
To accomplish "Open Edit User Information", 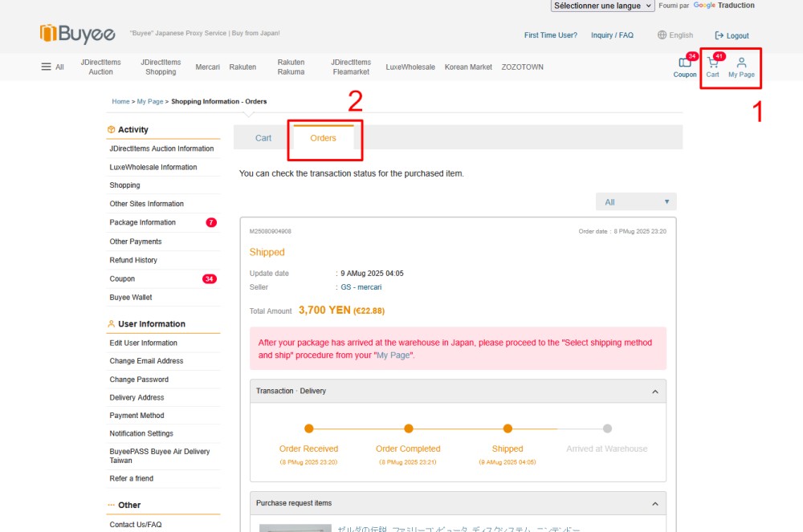I will 144,343.
